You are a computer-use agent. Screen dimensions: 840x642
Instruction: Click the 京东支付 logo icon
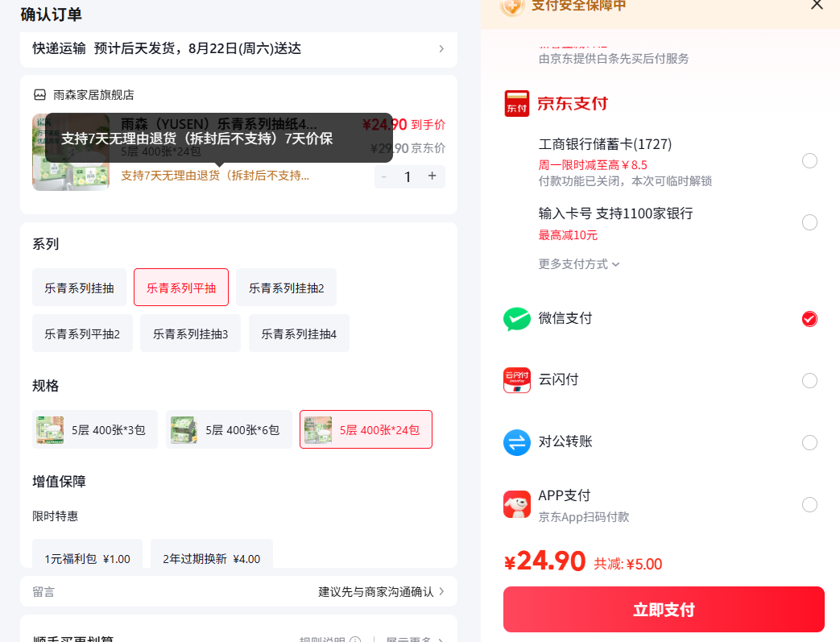point(516,103)
